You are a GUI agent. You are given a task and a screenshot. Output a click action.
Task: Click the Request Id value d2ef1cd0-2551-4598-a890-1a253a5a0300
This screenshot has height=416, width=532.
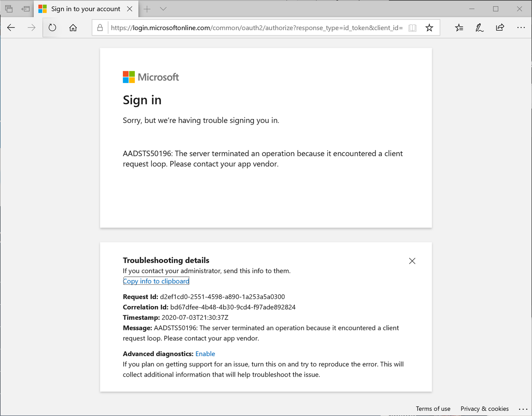(222, 297)
